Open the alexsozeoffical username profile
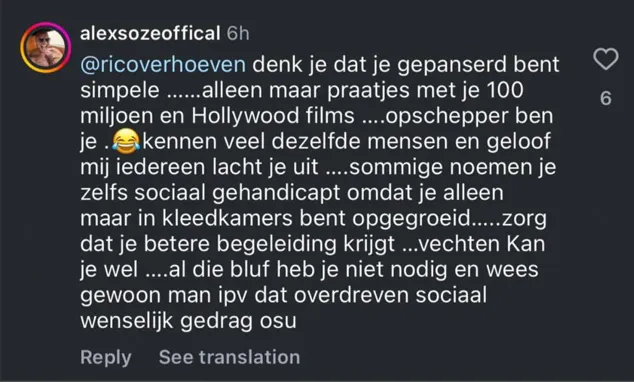The image size is (634, 382). point(150,33)
